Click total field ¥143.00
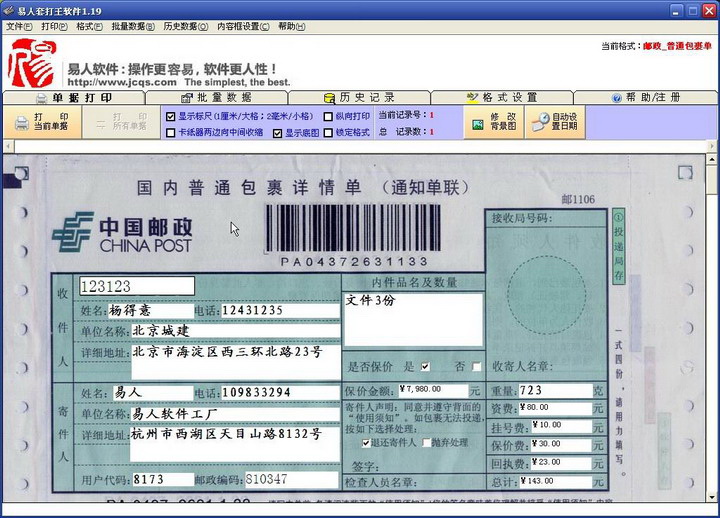This screenshot has height=518, width=720. (556, 481)
